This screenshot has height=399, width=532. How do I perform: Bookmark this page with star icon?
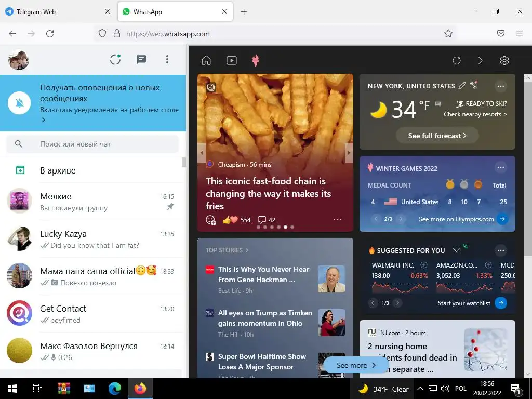point(448,33)
